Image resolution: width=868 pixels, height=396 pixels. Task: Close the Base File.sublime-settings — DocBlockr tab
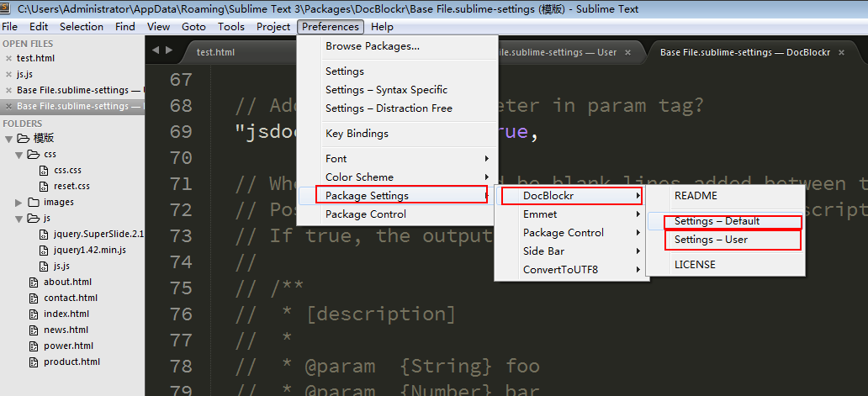click(x=841, y=52)
